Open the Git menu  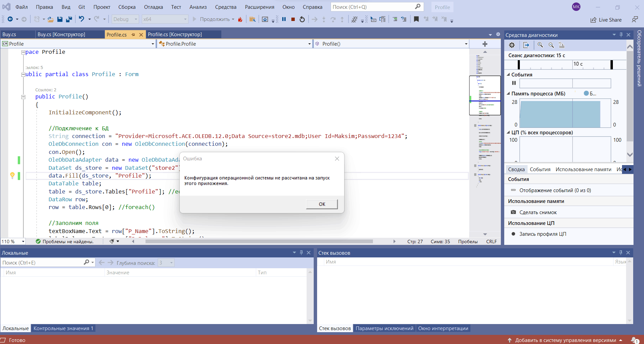click(x=82, y=7)
